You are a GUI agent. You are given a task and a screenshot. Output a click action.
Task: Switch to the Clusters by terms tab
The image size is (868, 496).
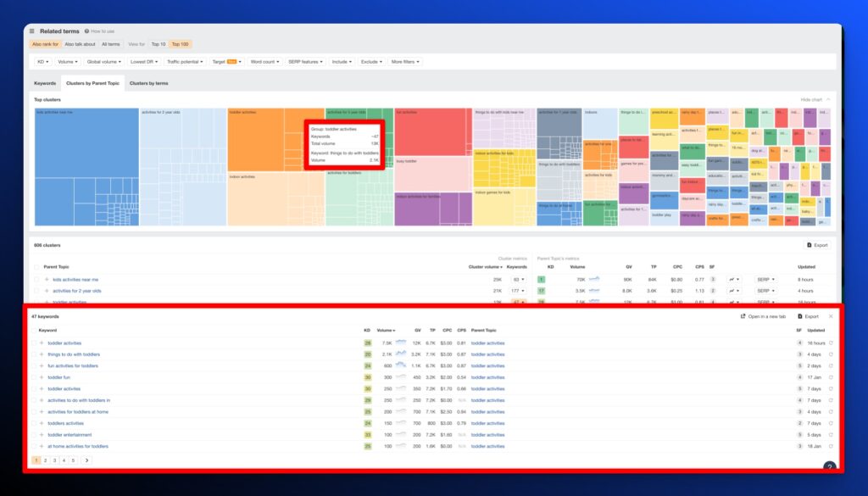point(148,83)
